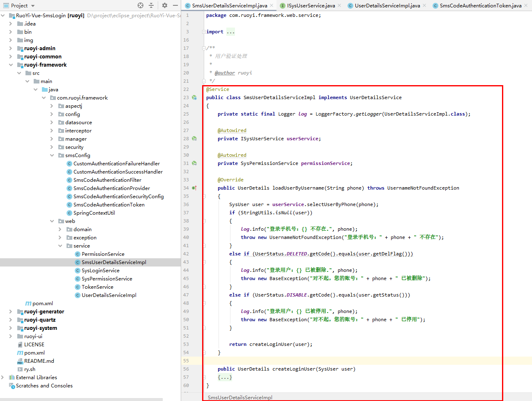Viewport: 532px width, 401px height.
Task: Click the @author tag in Javadoc
Action: tap(225, 73)
